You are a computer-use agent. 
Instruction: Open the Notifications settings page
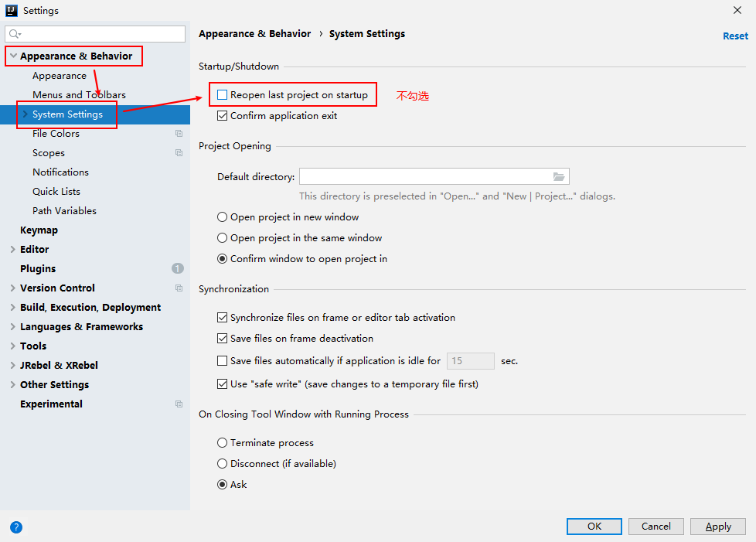tap(61, 172)
